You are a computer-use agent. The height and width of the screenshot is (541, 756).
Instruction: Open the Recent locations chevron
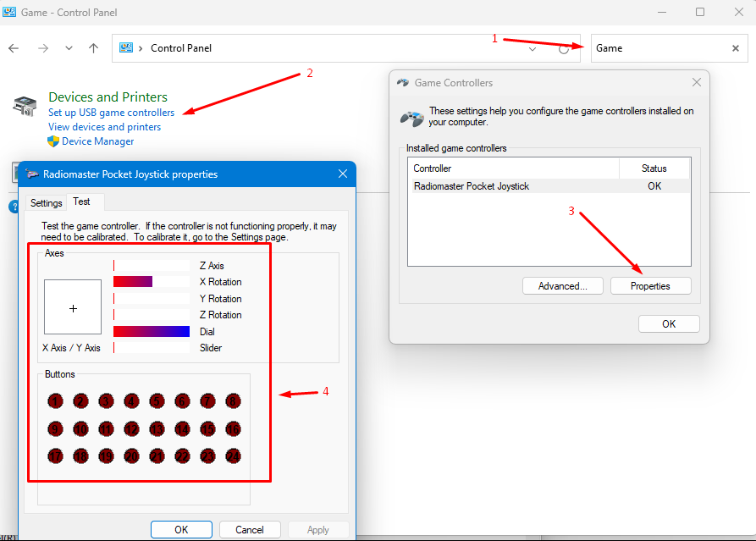click(69, 48)
